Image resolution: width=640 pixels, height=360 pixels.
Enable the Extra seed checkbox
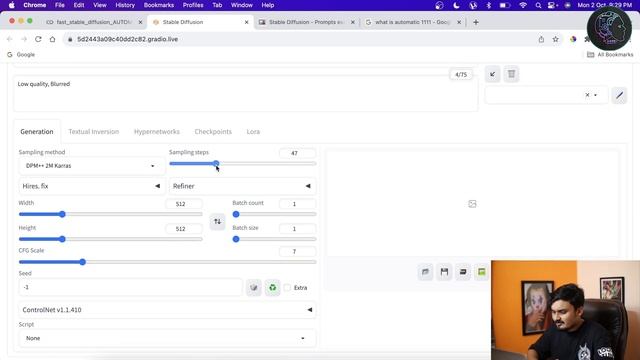pyautogui.click(x=287, y=287)
